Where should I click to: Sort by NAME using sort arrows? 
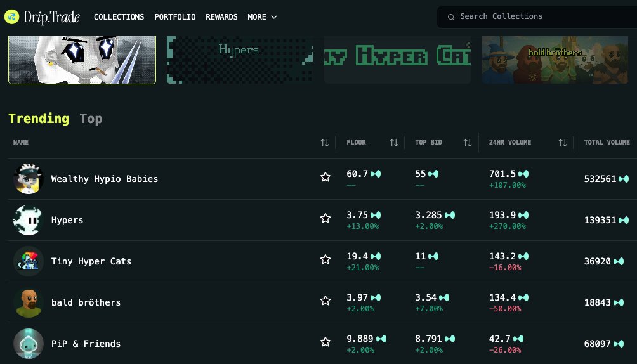click(x=325, y=143)
